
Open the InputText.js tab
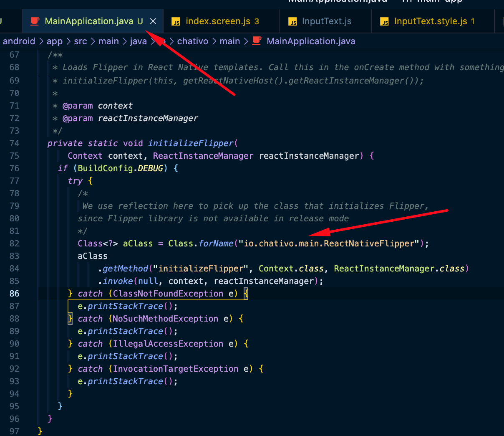pos(326,21)
